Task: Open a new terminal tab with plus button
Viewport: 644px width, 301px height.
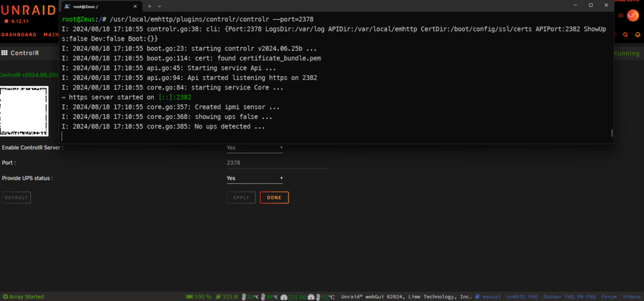Action: pyautogui.click(x=149, y=6)
